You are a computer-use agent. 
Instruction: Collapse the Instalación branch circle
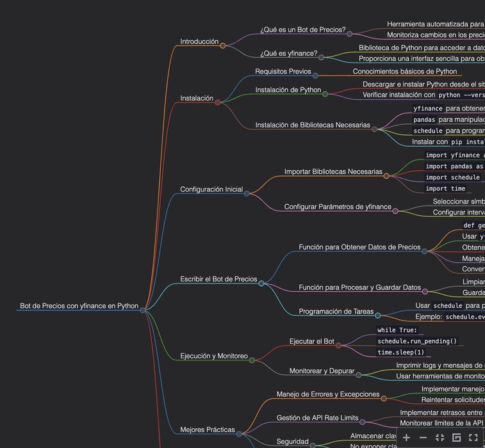[x=218, y=102]
